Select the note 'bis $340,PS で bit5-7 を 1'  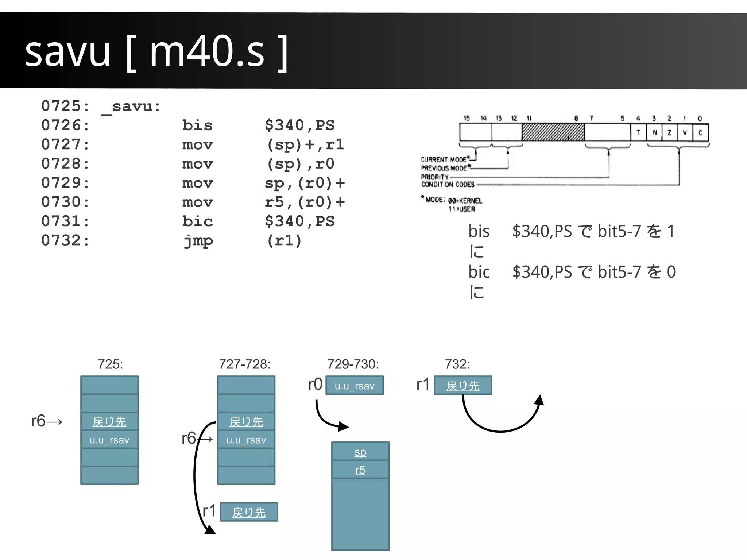click(572, 231)
